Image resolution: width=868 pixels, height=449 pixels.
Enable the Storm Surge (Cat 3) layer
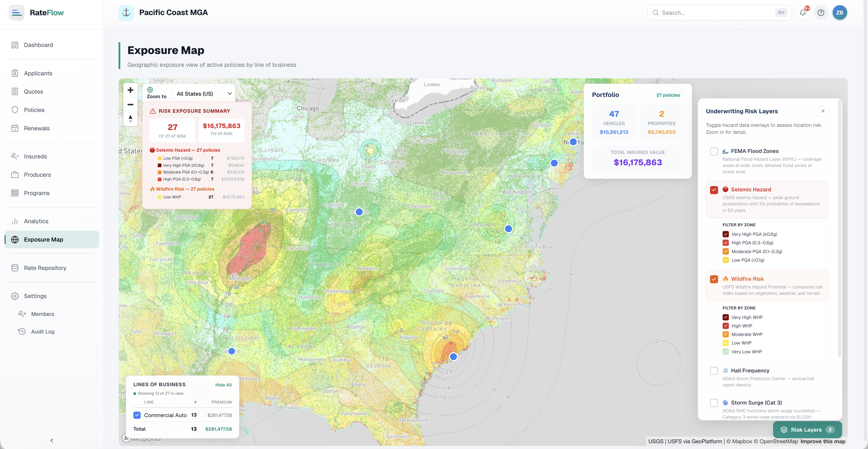pyautogui.click(x=714, y=403)
